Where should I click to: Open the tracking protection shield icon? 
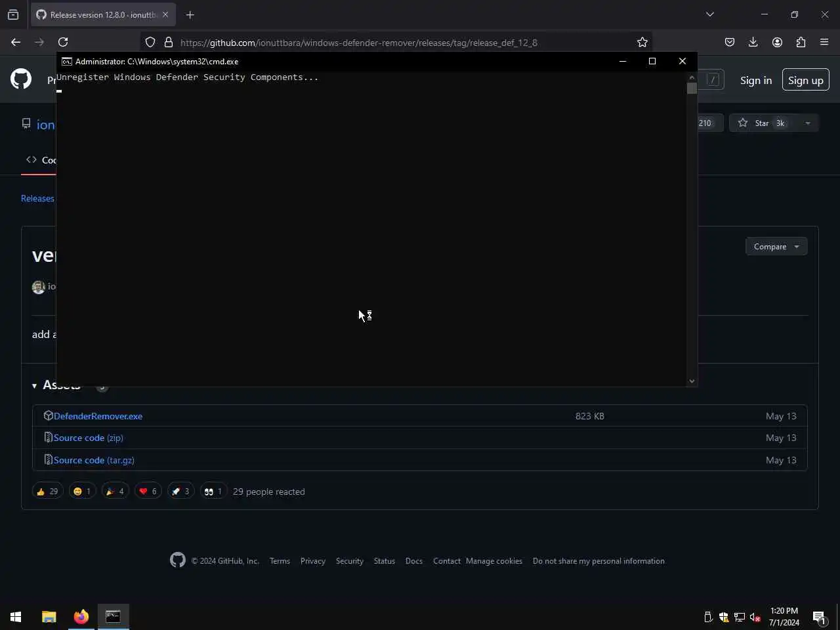coord(150,42)
